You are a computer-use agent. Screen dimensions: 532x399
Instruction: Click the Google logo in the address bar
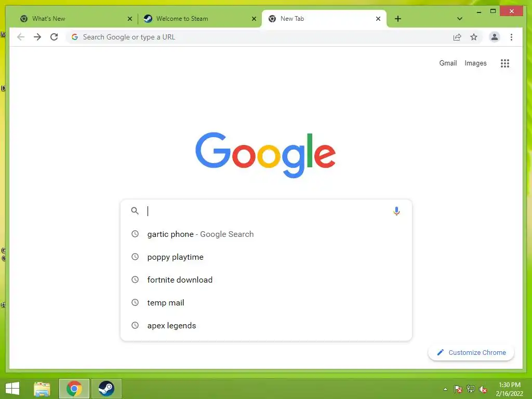[x=75, y=37]
